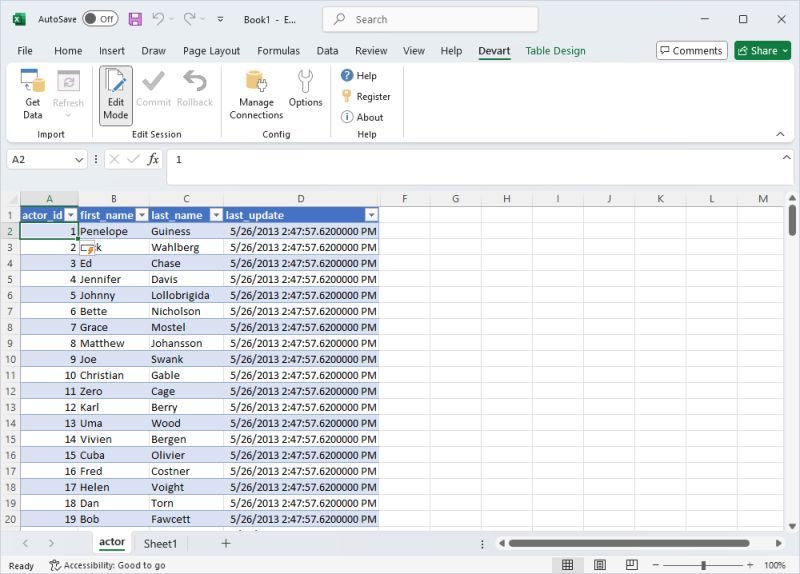Switch to the Home tab

click(68, 51)
